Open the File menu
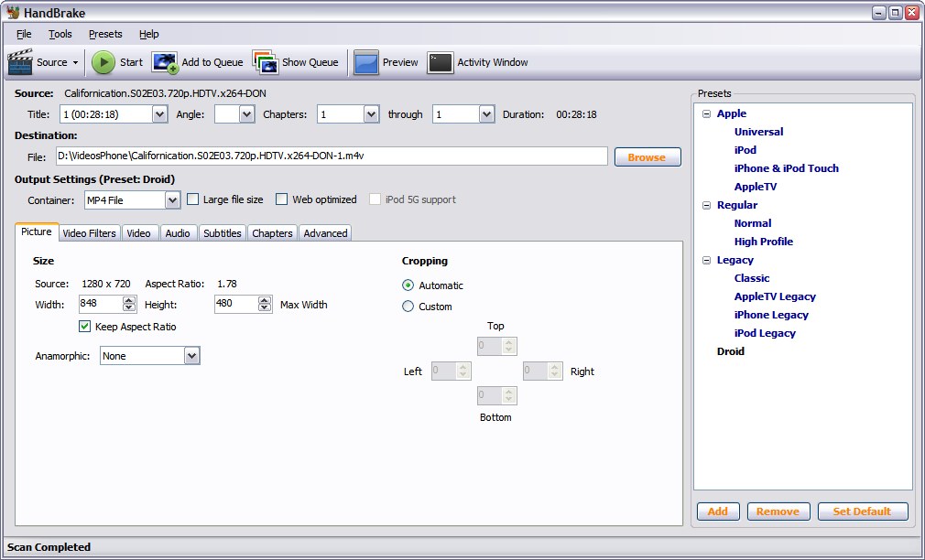Viewport: 925px width, 560px height. (x=24, y=34)
